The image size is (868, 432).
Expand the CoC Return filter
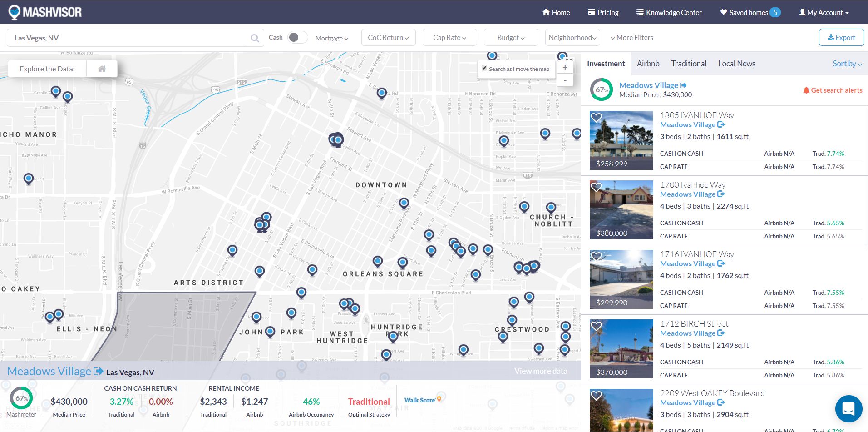coord(388,37)
